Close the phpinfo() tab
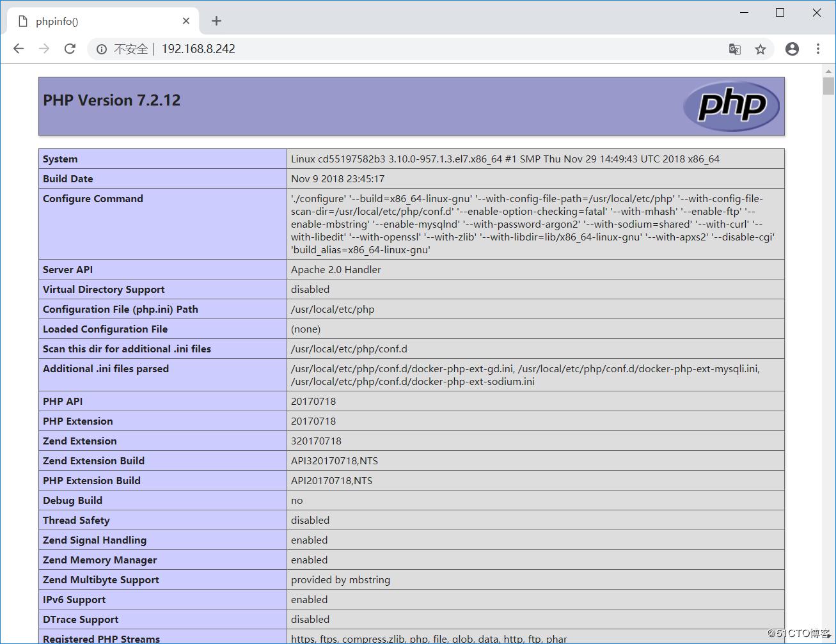The image size is (836, 644). (x=186, y=21)
